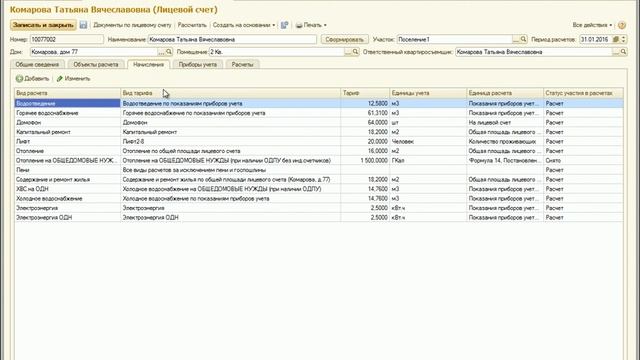Viewport: 640px width, 360px height.
Task: Click ellipsis button in Ответственный квартиросъемщик field
Action: click(x=616, y=52)
